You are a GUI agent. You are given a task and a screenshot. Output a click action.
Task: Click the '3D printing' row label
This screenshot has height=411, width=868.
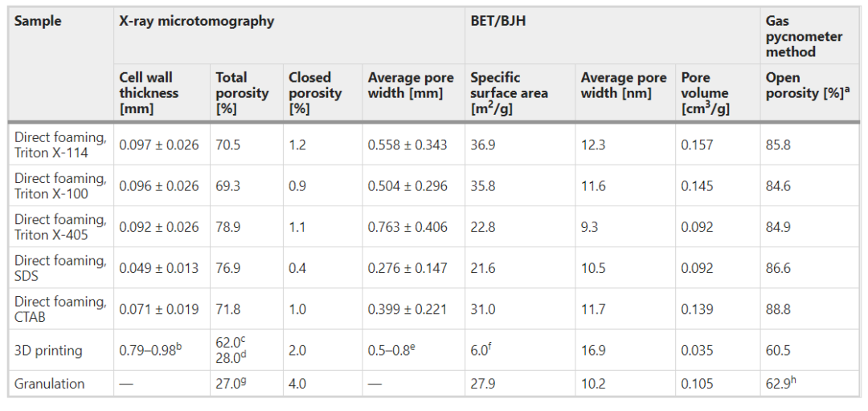tap(48, 351)
